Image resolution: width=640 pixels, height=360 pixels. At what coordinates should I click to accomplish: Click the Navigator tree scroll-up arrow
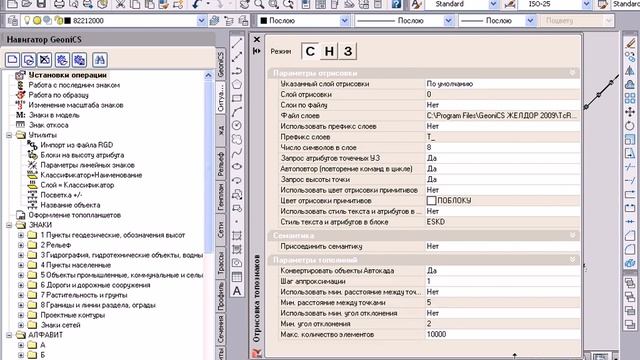[208, 75]
